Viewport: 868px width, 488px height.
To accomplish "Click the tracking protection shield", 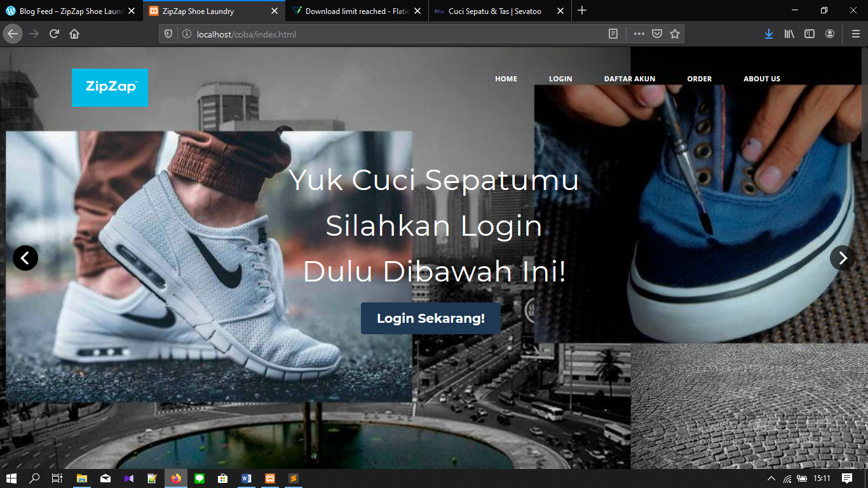I will [x=167, y=34].
